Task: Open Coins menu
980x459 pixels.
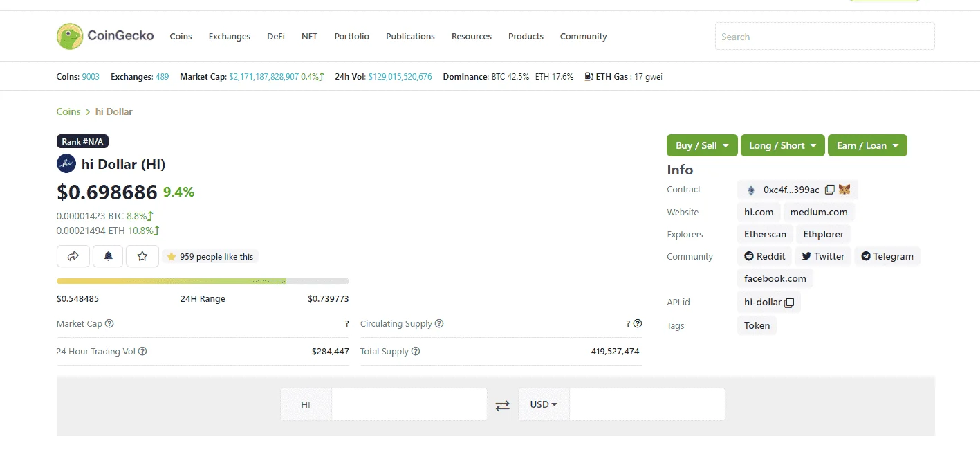Action: [181, 36]
